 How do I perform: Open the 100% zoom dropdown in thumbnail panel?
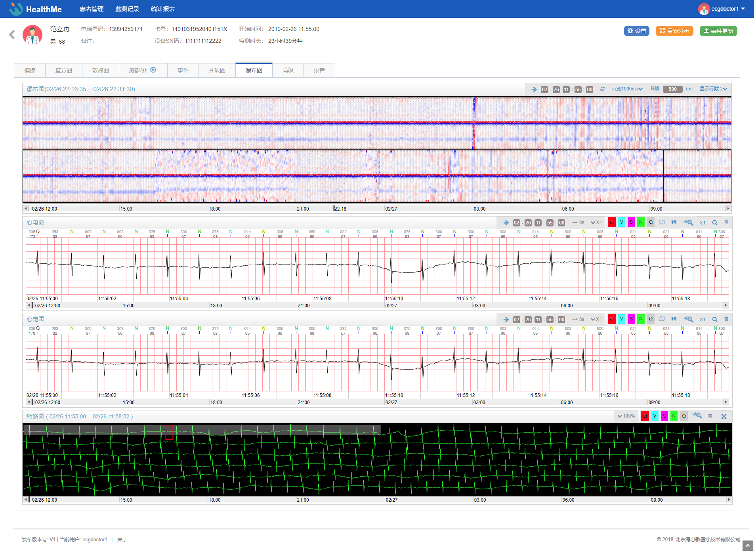pos(626,416)
